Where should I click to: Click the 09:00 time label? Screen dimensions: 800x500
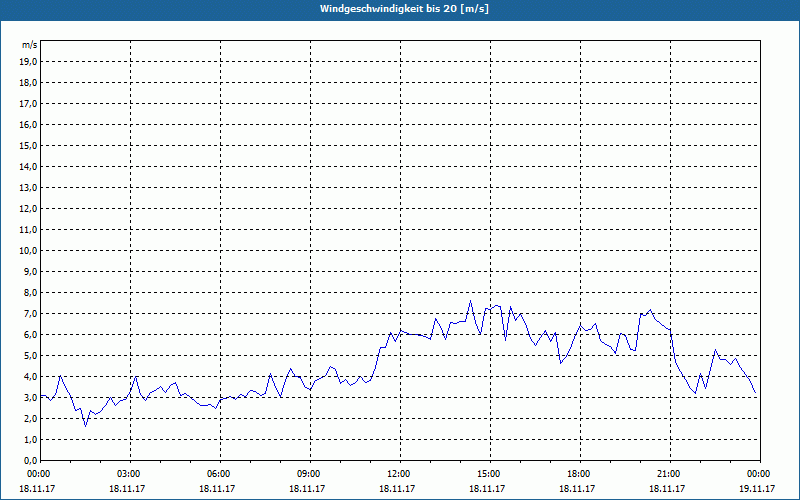tap(310, 474)
